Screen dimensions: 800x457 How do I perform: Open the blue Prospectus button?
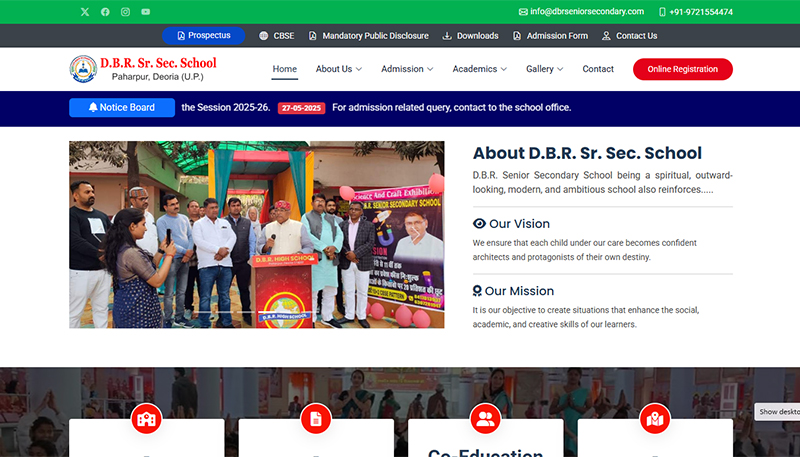pyautogui.click(x=203, y=35)
